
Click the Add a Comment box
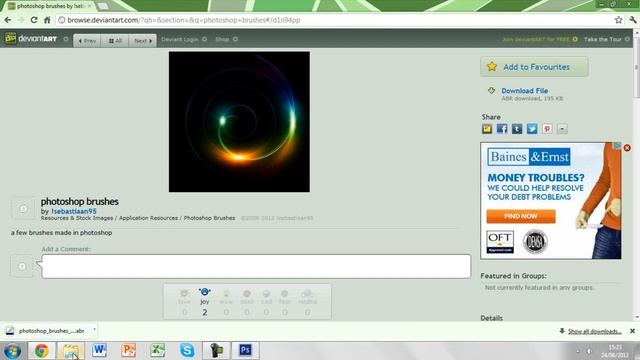[256, 266]
